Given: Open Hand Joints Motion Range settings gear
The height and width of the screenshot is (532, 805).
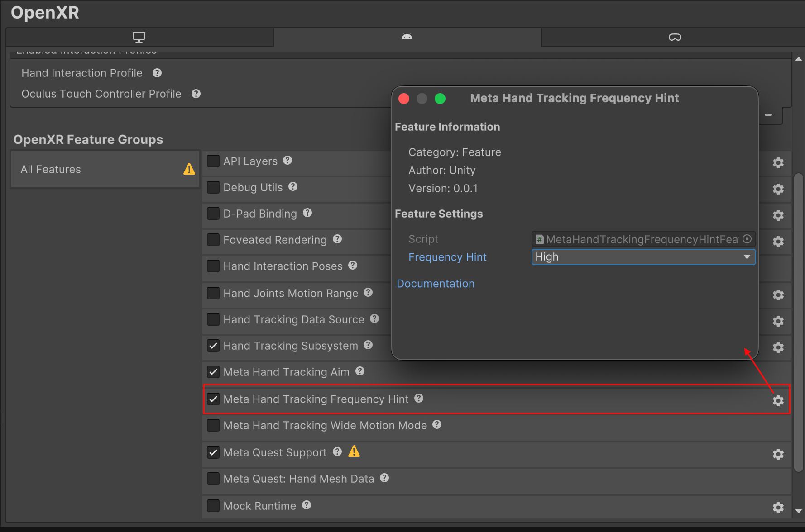Looking at the screenshot, I should (778, 295).
